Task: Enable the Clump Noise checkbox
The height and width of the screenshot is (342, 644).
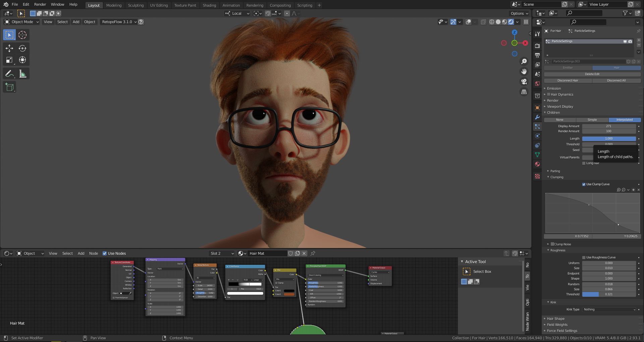Action: [x=552, y=244]
